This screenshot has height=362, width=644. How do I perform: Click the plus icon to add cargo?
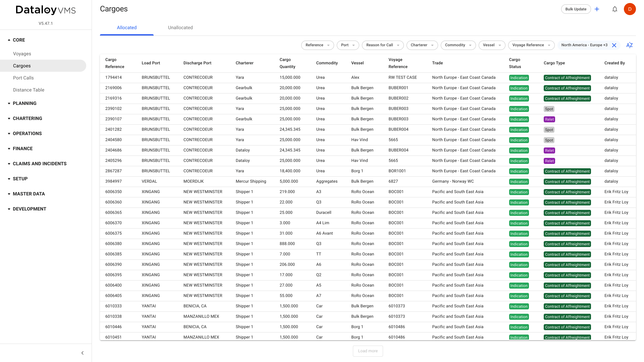coord(597,9)
